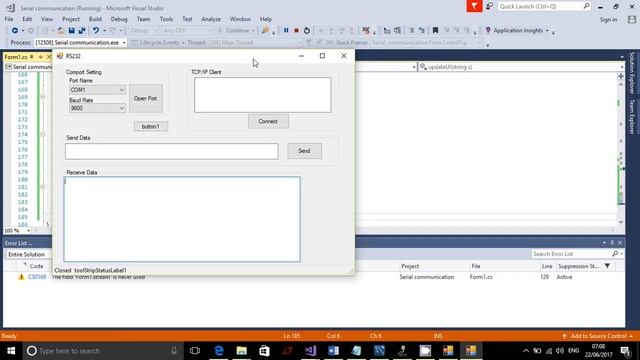Sort Error List by the Line column
The width and height of the screenshot is (640, 360).
(x=547, y=266)
